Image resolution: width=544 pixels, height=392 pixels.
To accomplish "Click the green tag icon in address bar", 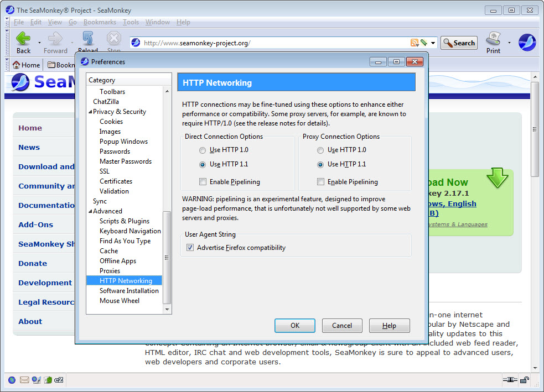I will (x=423, y=43).
